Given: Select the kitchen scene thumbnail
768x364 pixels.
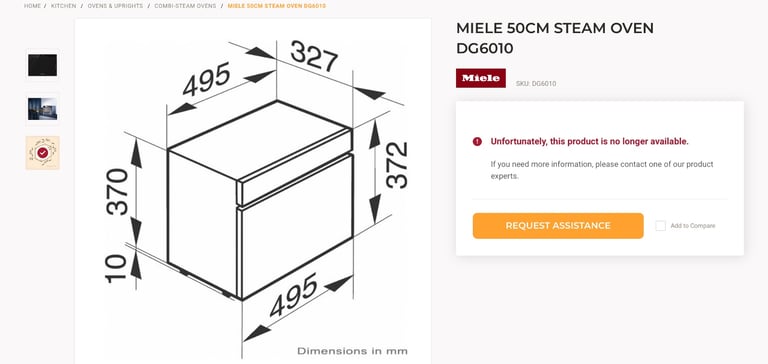Looking at the screenshot, I should pos(43,109).
